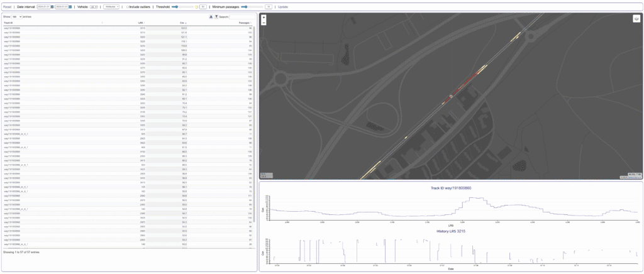
Task: Click the white circle marker on track
Action: (x=450, y=96)
